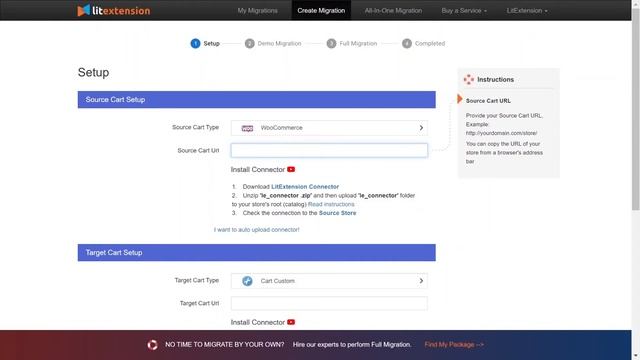Open the Target Cart Type dropdown
This screenshot has width=640, height=360.
(329, 281)
